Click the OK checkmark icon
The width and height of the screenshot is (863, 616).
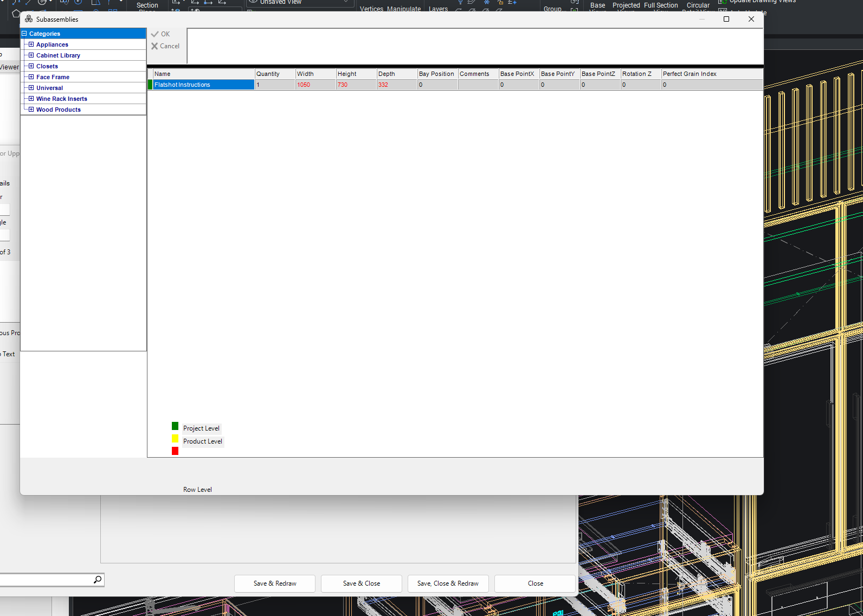pyautogui.click(x=155, y=34)
